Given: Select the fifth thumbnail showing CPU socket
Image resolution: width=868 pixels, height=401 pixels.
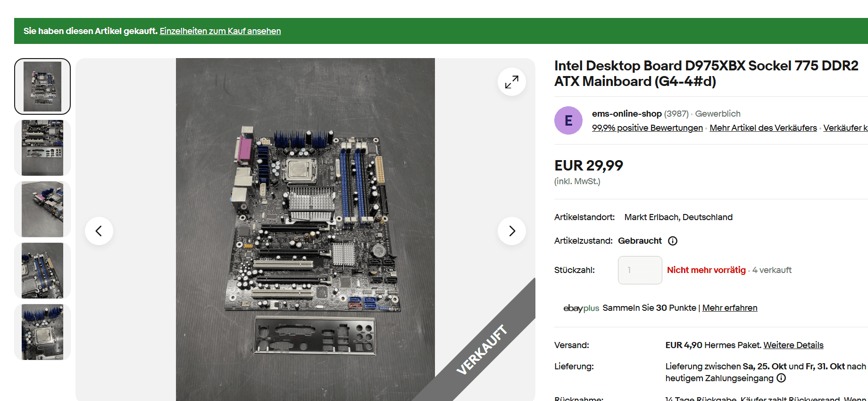Looking at the screenshot, I should tap(42, 332).
